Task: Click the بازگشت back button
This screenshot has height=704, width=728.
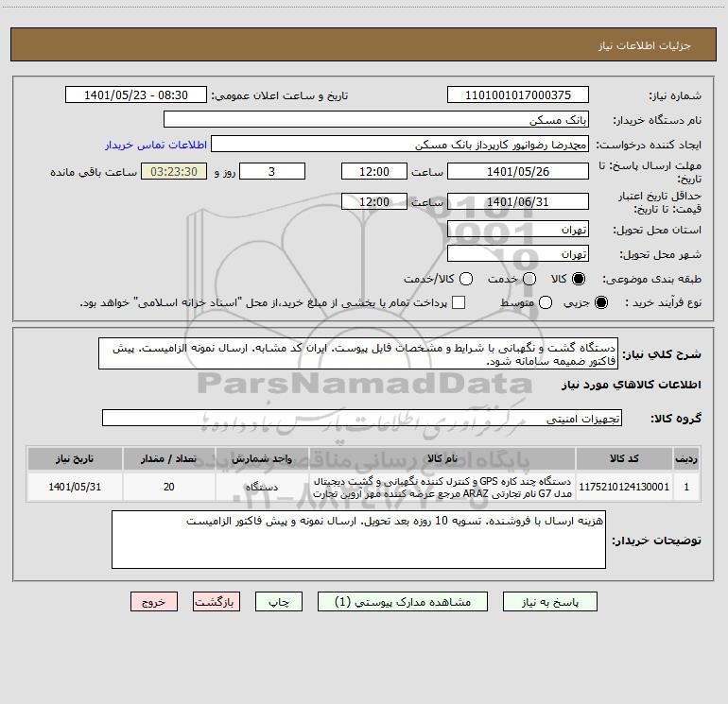Action: (217, 601)
